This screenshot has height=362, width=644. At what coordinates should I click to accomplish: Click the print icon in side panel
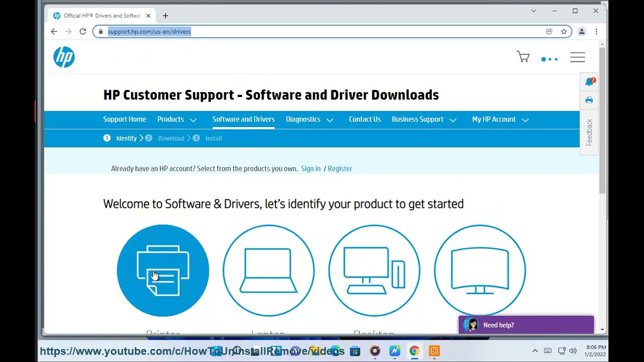589,100
